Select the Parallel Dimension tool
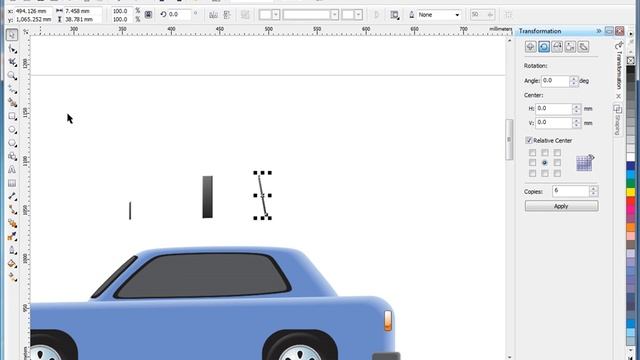This screenshot has height=360, width=640. (12, 197)
